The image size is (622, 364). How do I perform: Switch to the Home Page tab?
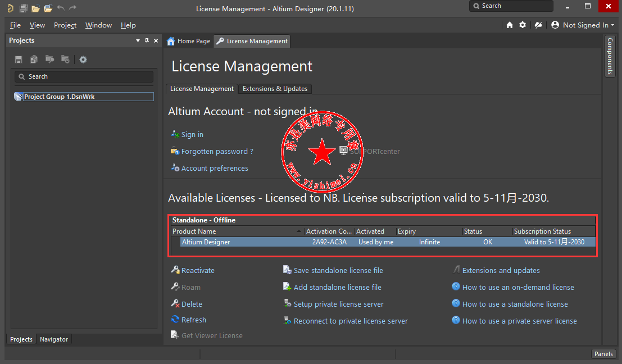(x=189, y=41)
